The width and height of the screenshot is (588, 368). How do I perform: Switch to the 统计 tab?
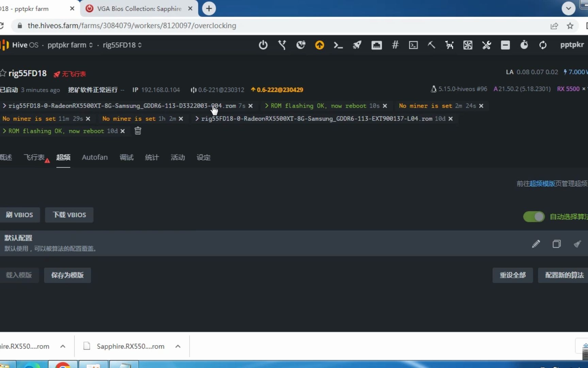tap(152, 157)
